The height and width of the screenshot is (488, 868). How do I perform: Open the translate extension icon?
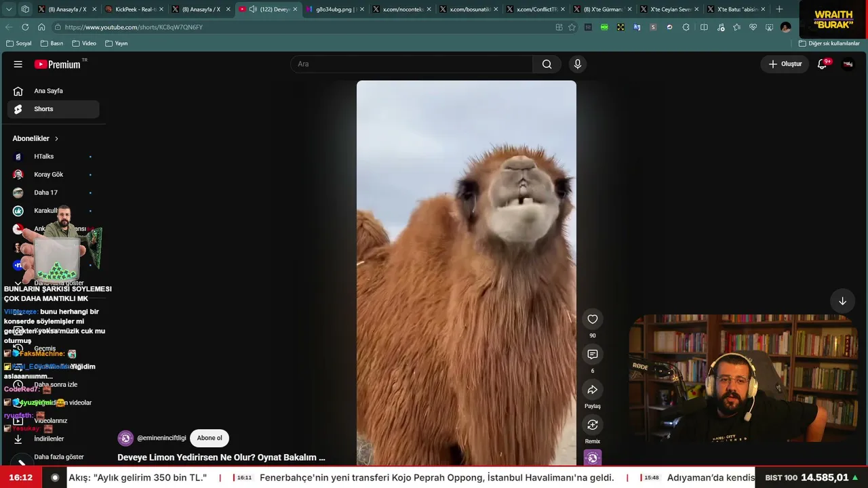coord(637,27)
